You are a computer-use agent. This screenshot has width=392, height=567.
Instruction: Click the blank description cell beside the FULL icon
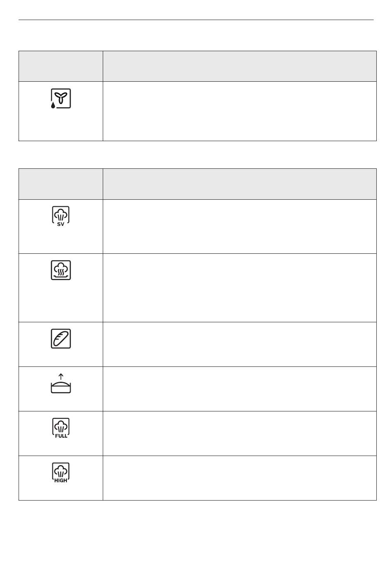click(x=240, y=433)
